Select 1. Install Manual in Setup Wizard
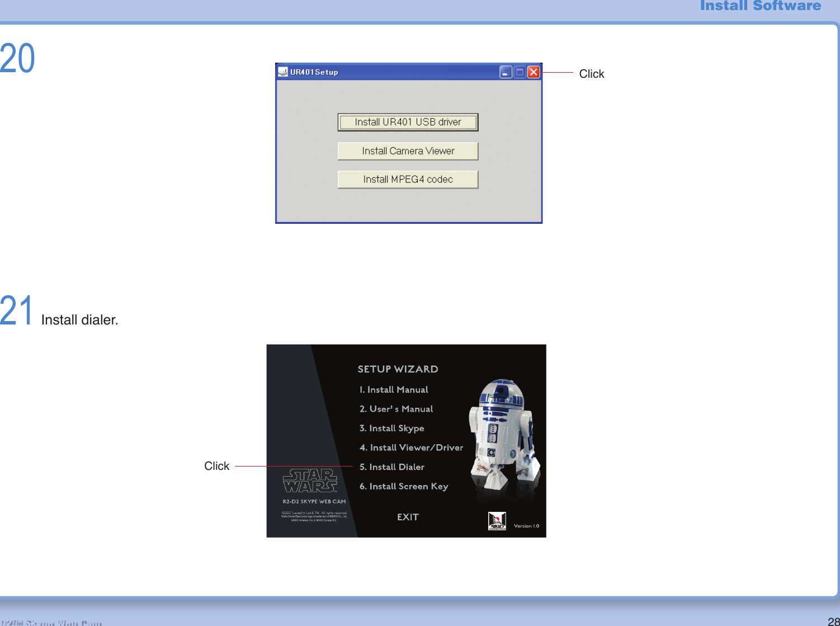The width and height of the screenshot is (840, 626). coord(394,389)
